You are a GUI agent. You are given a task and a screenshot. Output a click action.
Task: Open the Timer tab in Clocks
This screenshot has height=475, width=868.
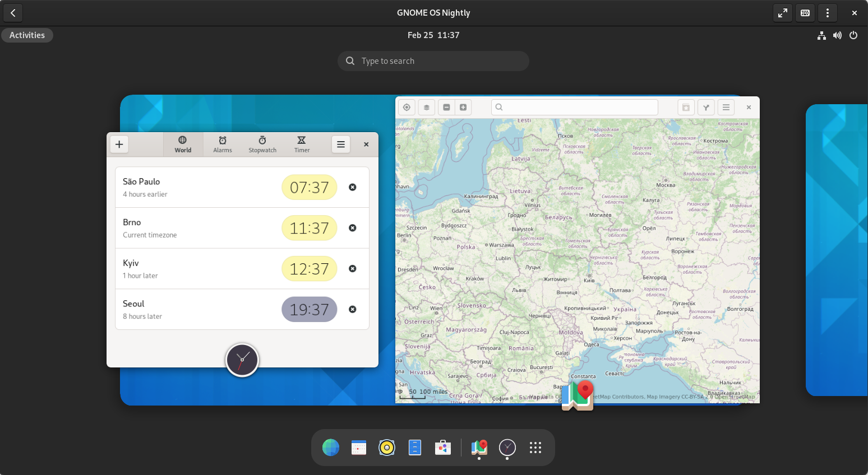click(302, 145)
